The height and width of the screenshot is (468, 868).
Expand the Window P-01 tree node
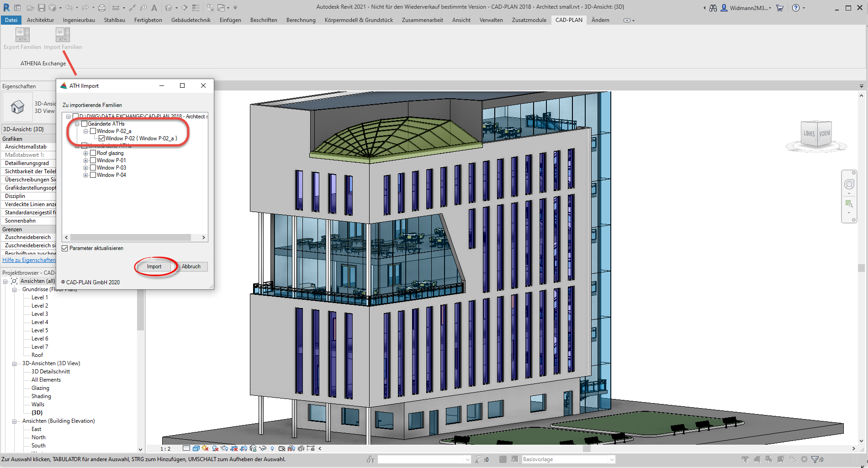(85, 160)
